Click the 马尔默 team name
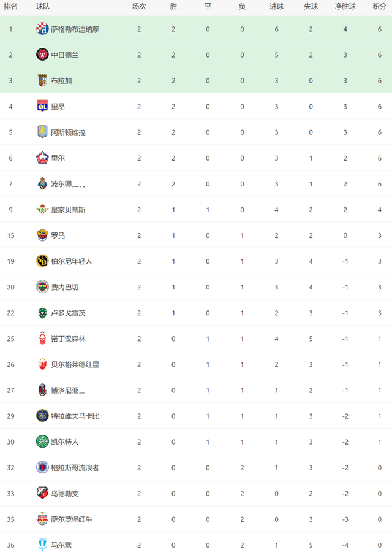Screen dimensions: 392x555 click(x=61, y=545)
